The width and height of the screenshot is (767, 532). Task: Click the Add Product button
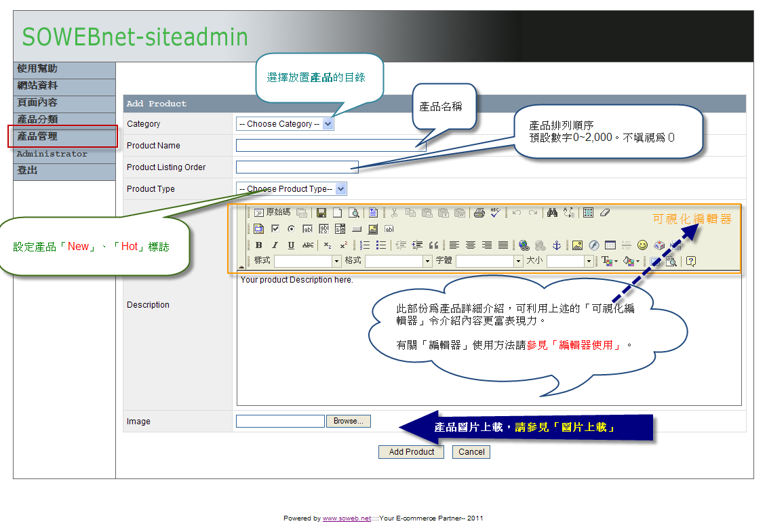(x=411, y=452)
